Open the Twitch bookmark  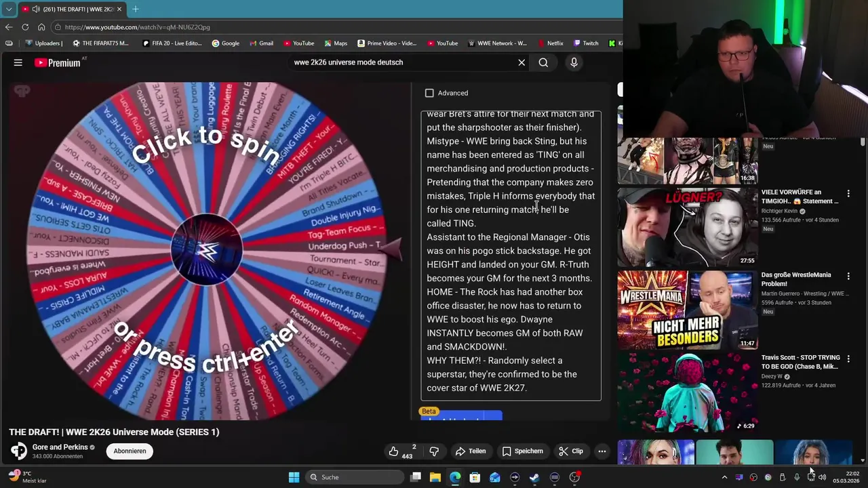pyautogui.click(x=586, y=43)
